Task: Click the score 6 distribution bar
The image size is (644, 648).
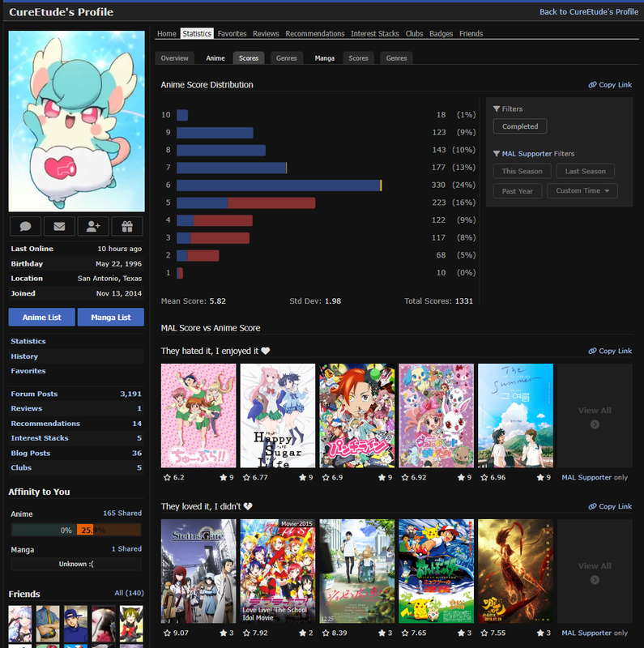Action: coord(279,185)
